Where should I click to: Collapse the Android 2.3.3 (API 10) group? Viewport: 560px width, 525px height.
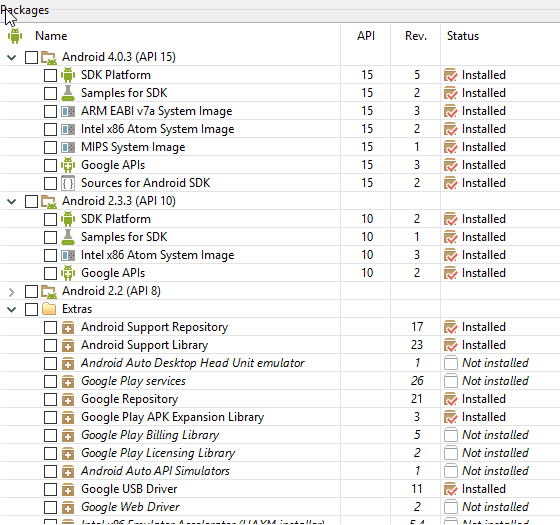(x=12, y=201)
